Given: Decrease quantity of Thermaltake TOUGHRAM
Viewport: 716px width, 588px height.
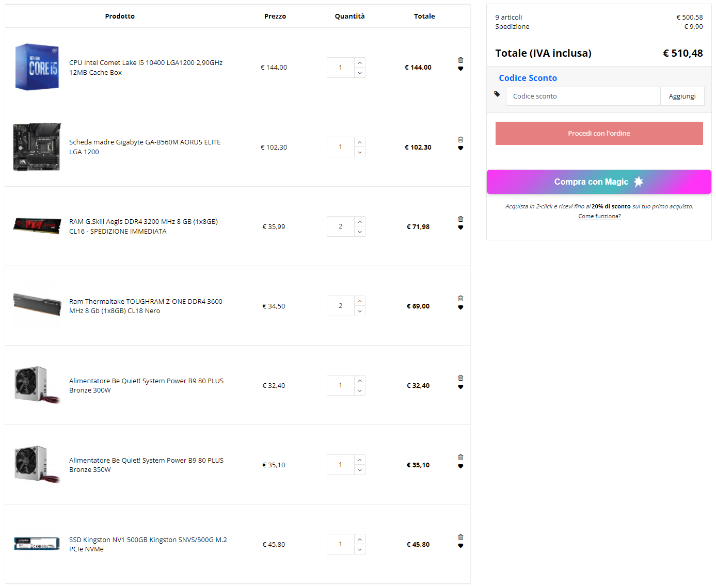Looking at the screenshot, I should pyautogui.click(x=360, y=311).
